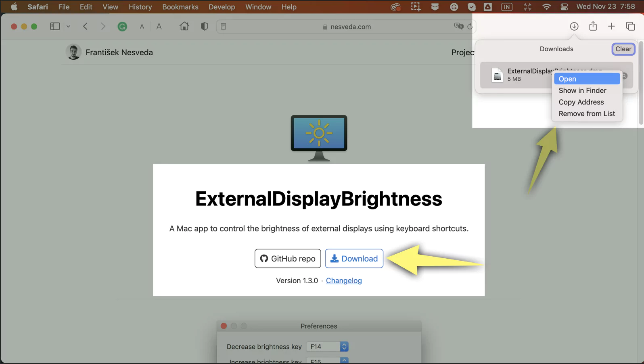Screen dimensions: 644x364
Task: Choose Remove from List
Action: [587, 114]
